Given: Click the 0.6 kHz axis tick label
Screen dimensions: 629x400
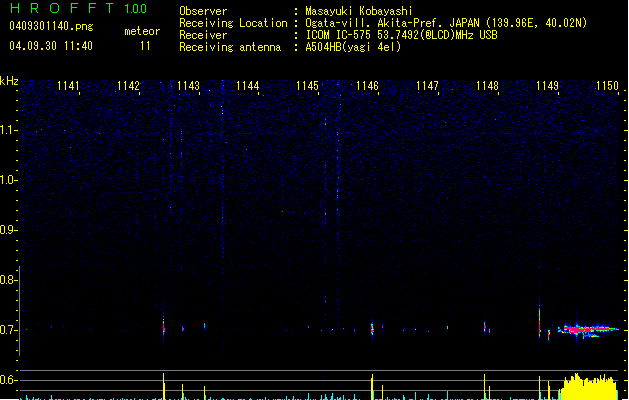Looking at the screenshot, I should [x=8, y=380].
